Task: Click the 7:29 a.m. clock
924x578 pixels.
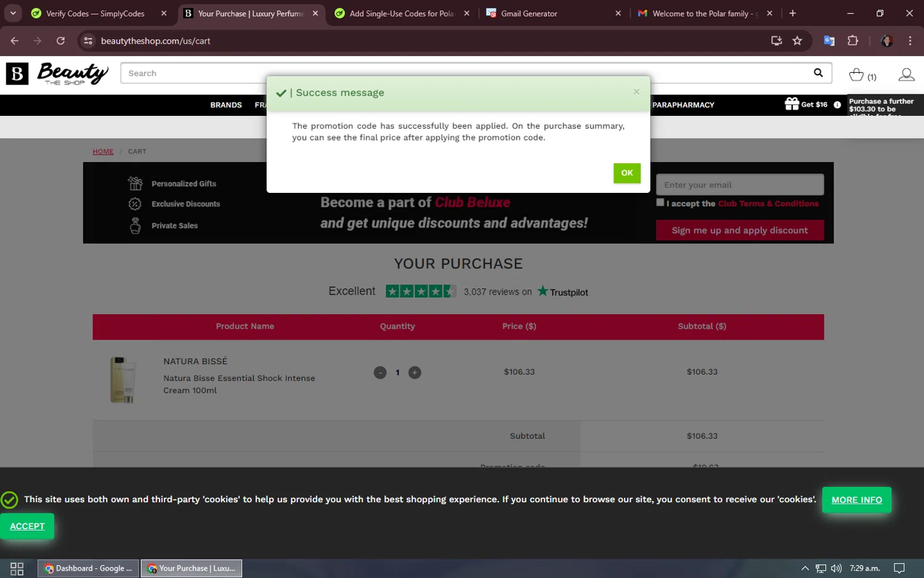Action: pos(865,568)
